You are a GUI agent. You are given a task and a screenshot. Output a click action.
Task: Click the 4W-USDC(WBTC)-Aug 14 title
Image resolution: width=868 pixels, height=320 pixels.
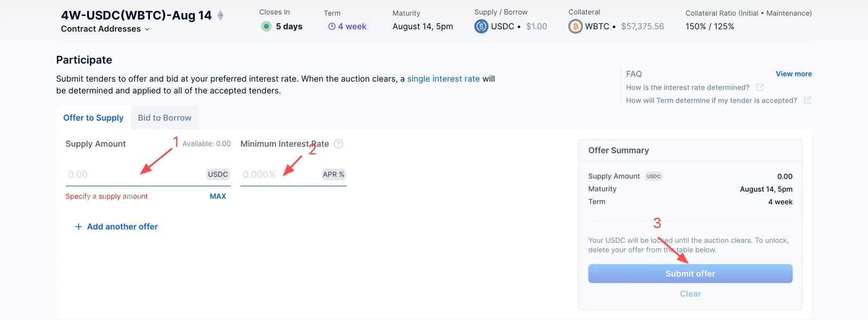pos(136,15)
